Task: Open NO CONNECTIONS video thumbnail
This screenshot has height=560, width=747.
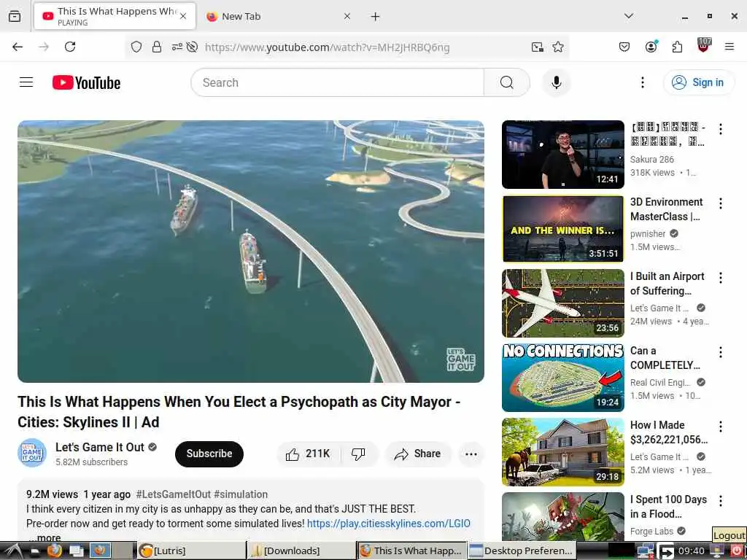Action: (562, 377)
